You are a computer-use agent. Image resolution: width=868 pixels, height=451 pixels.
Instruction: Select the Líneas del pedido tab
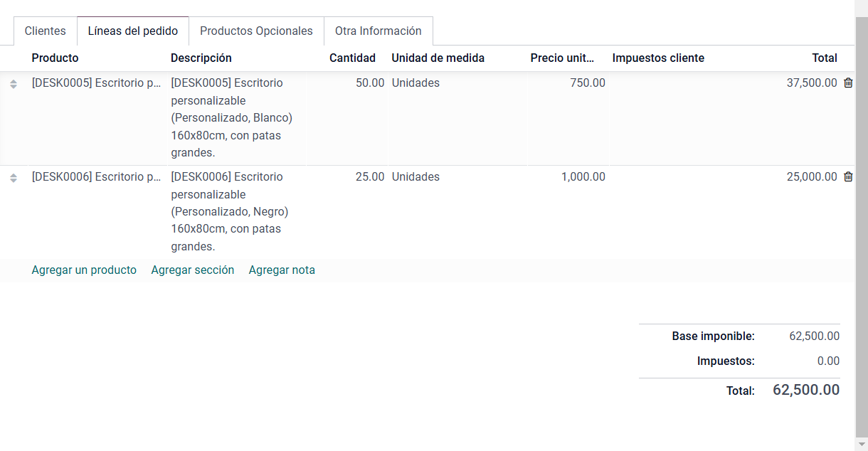133,31
